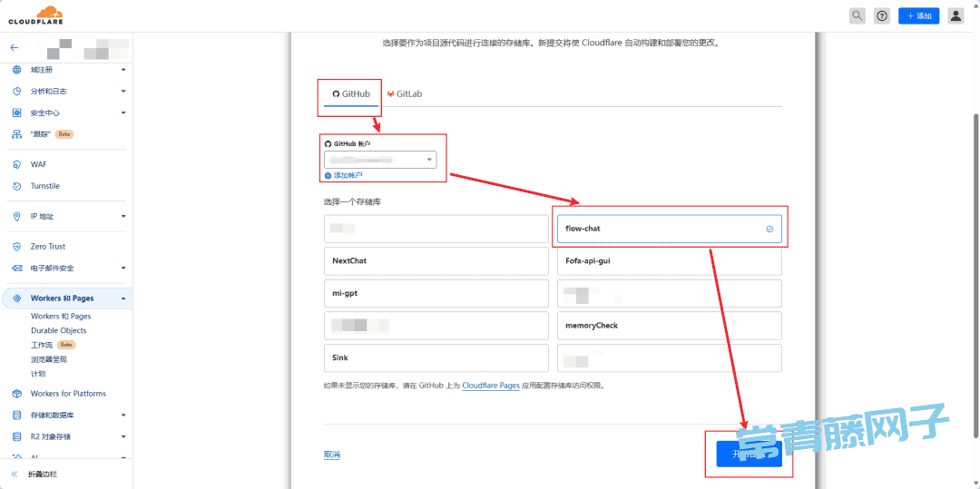
Task: Expand the 分析和日志 menu arrow
Action: 123,92
